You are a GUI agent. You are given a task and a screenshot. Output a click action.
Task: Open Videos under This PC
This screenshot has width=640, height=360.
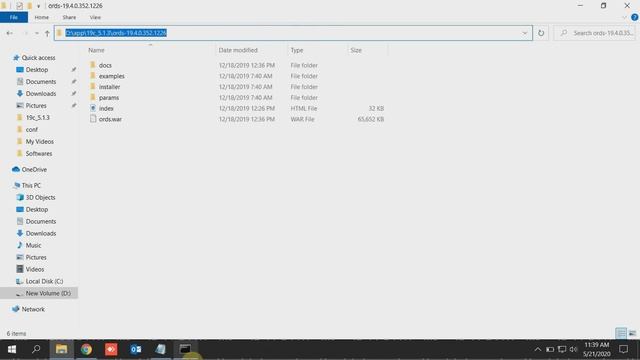[x=35, y=269]
